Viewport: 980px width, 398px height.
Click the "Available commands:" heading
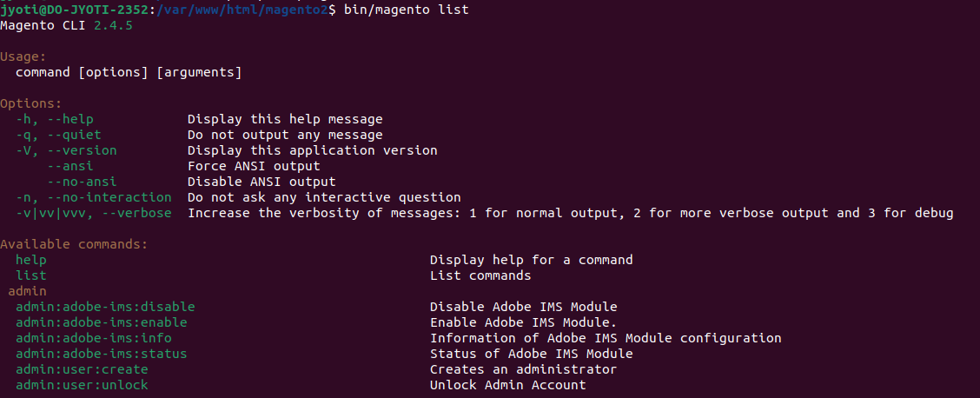tap(74, 244)
